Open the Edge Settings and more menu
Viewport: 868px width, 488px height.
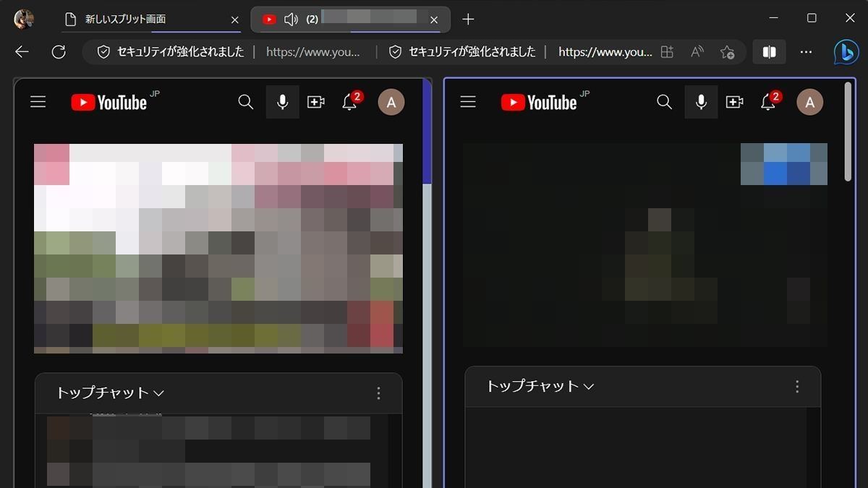click(806, 52)
